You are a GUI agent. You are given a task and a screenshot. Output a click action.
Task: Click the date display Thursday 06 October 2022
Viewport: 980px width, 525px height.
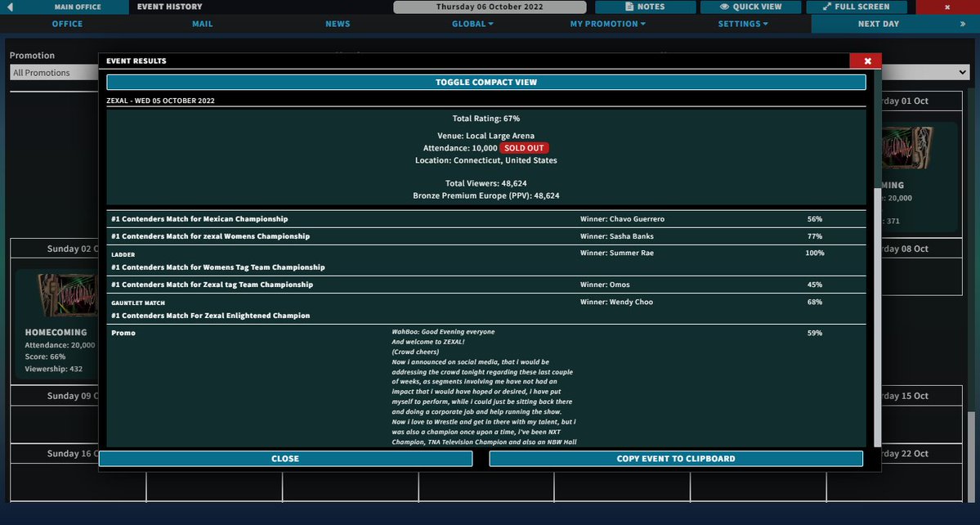[490, 7]
